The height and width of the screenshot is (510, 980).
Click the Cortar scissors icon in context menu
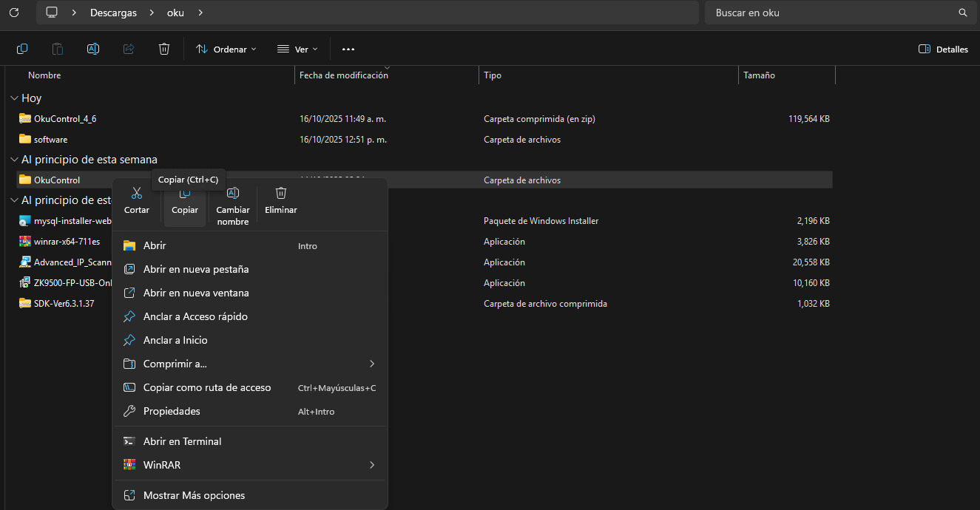[136, 194]
